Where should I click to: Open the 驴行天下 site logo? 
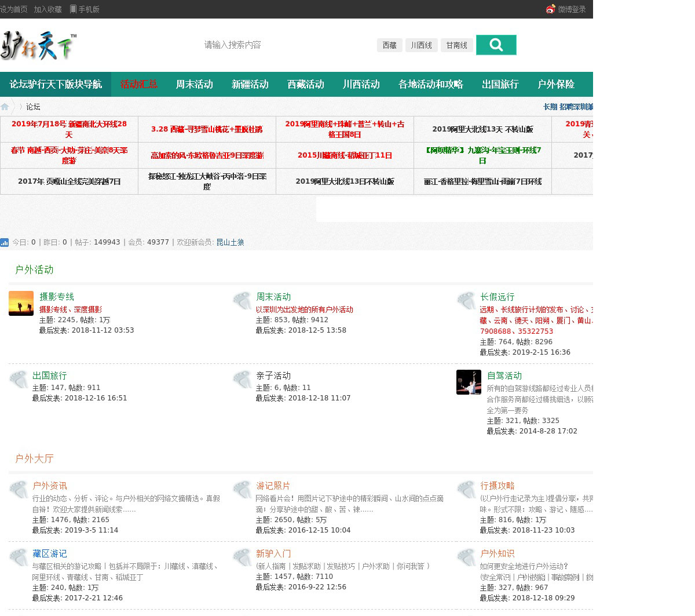pyautogui.click(x=38, y=46)
